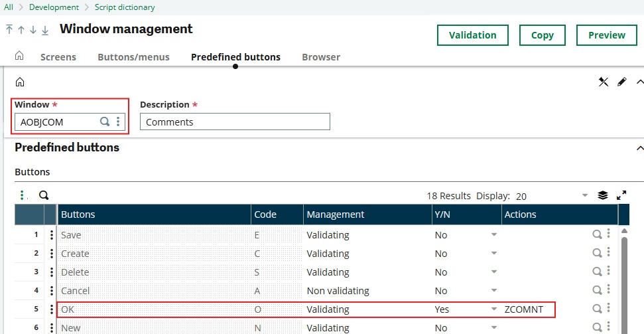
Task: Expand the grid to full screen
Action: pos(621,195)
